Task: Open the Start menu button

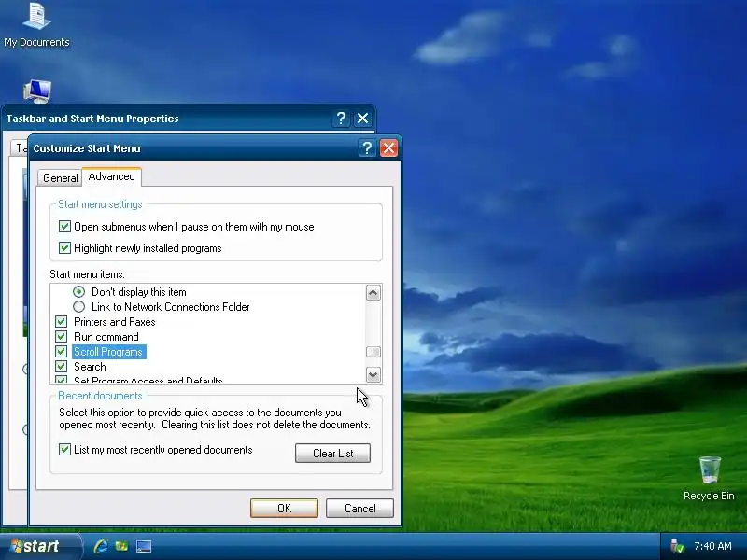Action: click(40, 546)
